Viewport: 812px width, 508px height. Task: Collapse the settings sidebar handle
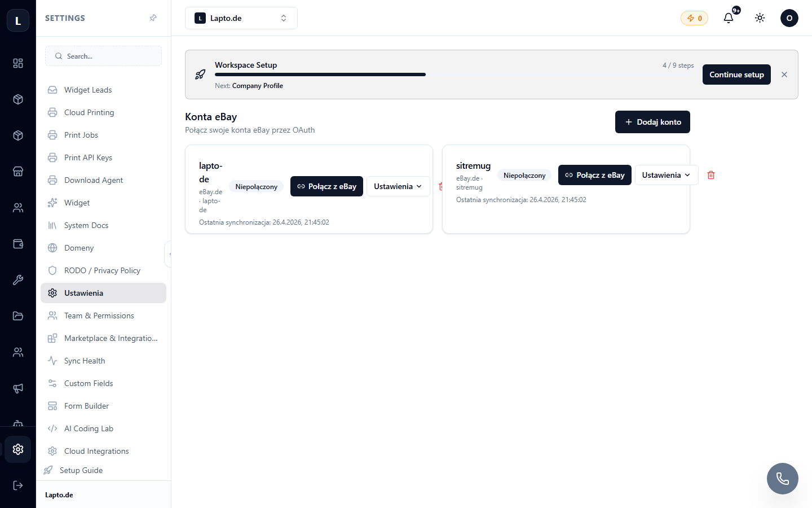(x=168, y=254)
